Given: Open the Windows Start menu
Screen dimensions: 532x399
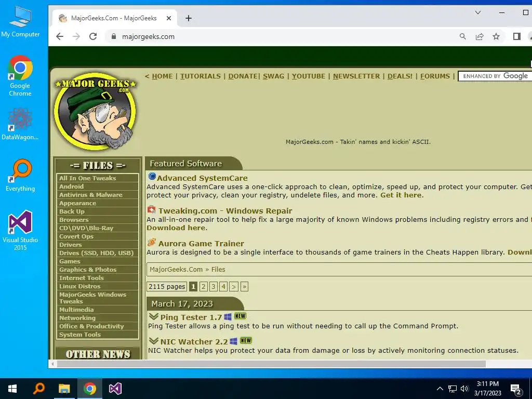Looking at the screenshot, I should click(x=12, y=389).
